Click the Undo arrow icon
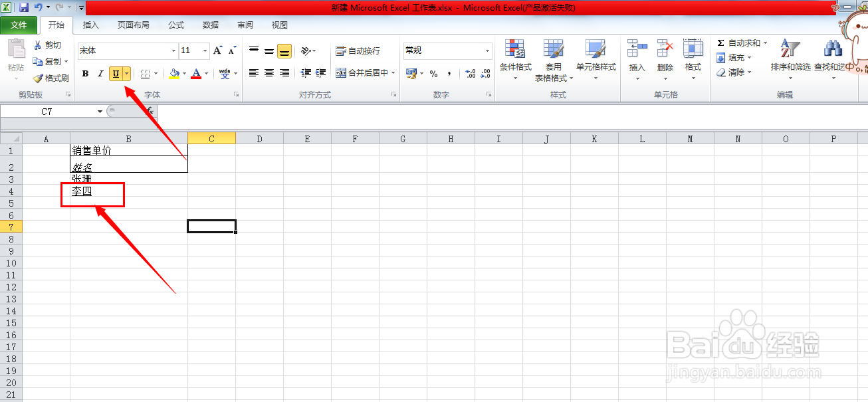The image size is (868, 402). tap(39, 7)
